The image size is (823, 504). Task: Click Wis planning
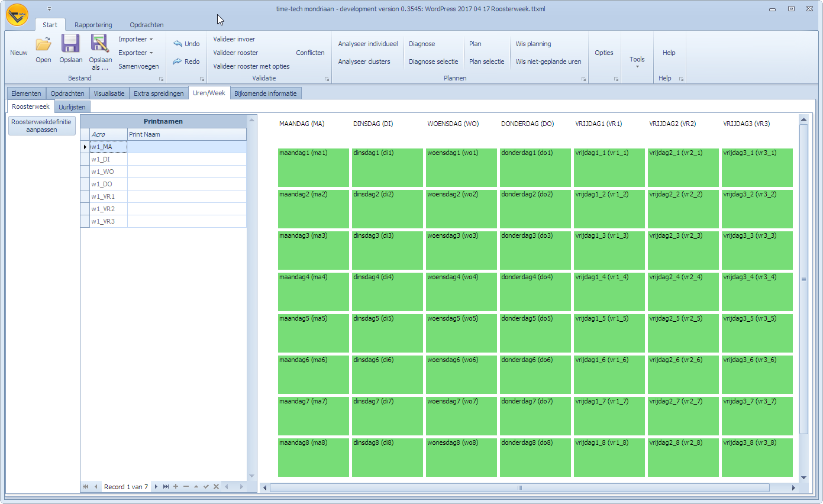533,44
